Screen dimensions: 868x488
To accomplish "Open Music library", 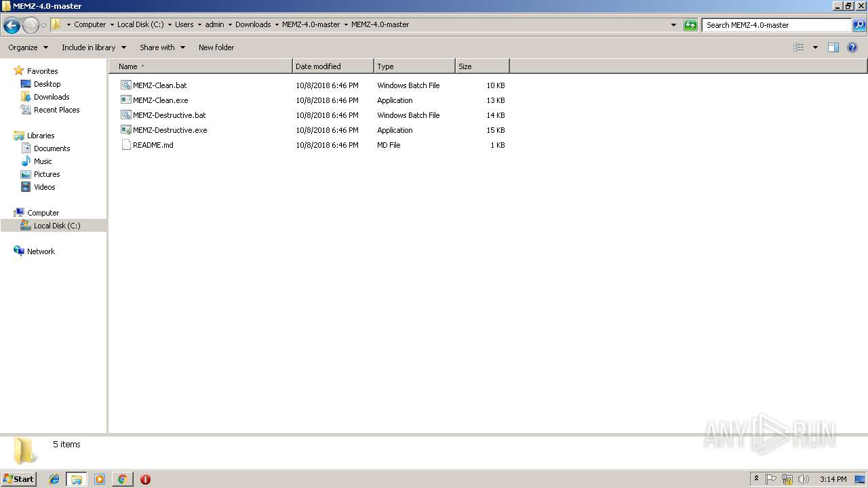I will (x=43, y=161).
